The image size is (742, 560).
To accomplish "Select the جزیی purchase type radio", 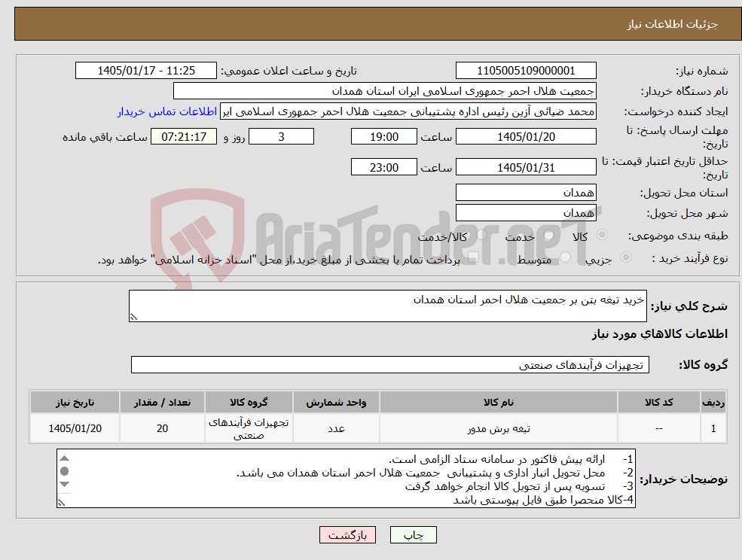I will pos(625,257).
